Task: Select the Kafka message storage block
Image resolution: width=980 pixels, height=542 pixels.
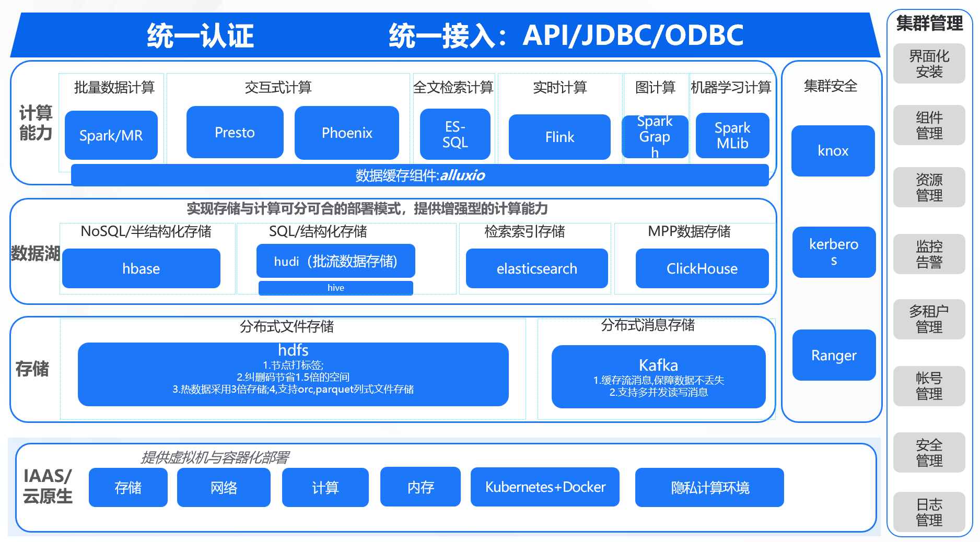Action: (658, 376)
